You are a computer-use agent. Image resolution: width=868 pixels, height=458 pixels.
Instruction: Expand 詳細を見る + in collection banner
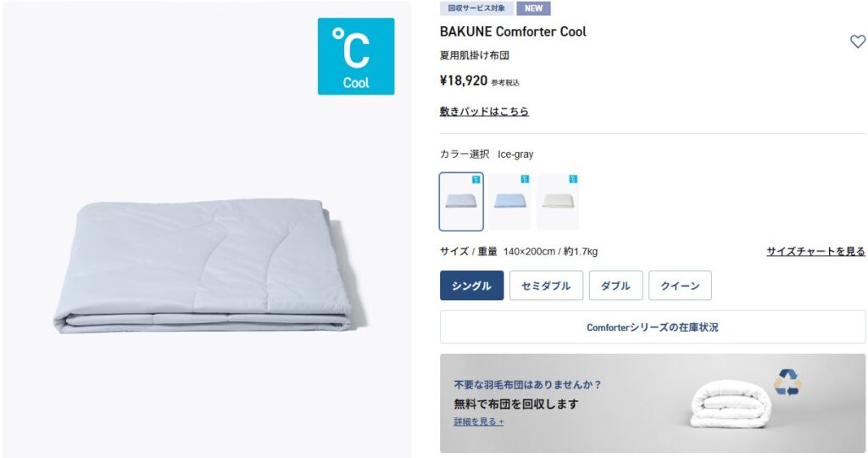tap(479, 422)
